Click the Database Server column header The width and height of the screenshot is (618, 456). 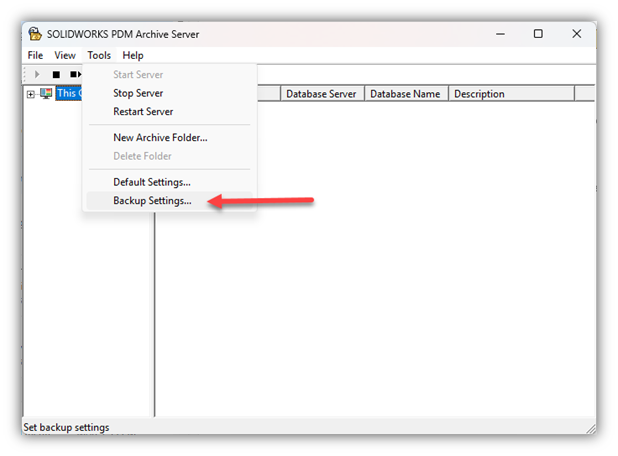pos(322,94)
